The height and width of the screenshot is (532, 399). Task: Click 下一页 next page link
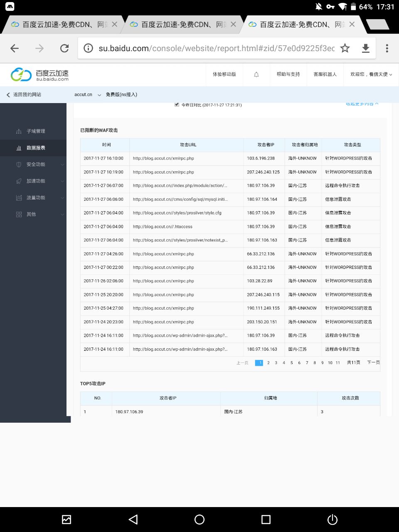pos(373,363)
